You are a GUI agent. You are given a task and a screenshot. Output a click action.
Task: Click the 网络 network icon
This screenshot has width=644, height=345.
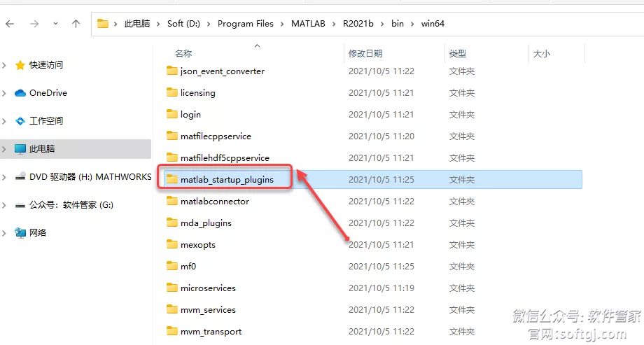pyautogui.click(x=20, y=233)
